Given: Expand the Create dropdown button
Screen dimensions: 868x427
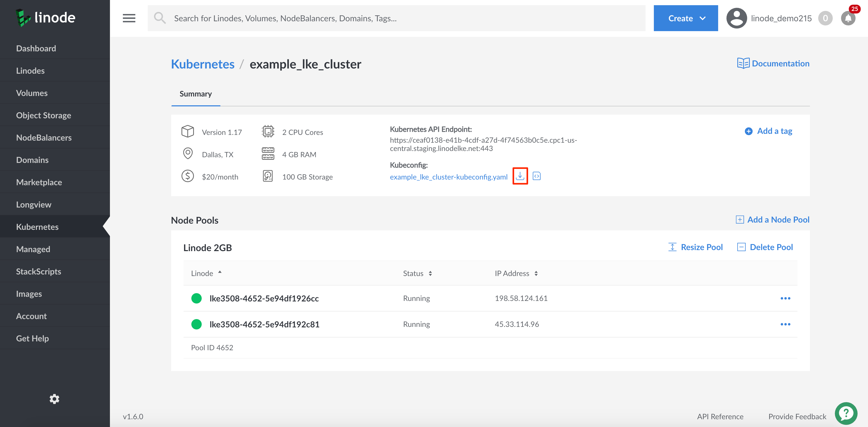Looking at the screenshot, I should pos(685,18).
